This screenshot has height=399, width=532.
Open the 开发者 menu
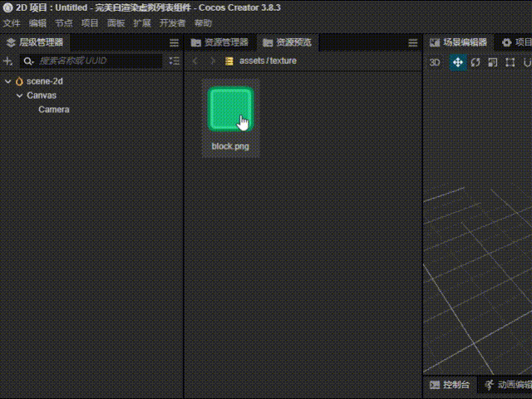[172, 23]
